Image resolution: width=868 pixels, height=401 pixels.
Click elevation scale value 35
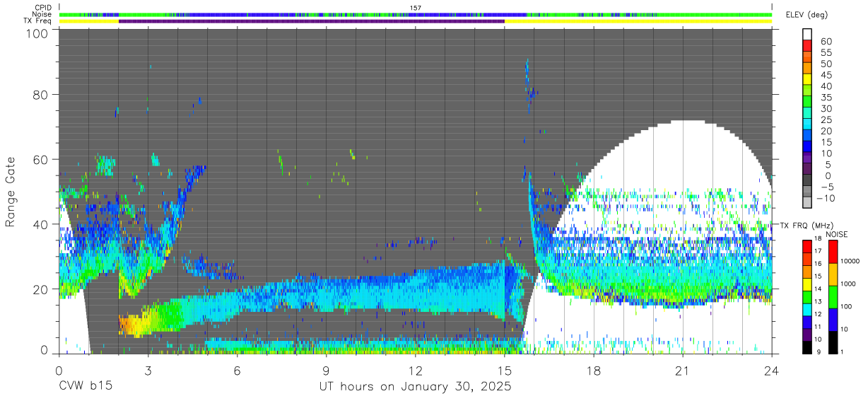(826, 98)
